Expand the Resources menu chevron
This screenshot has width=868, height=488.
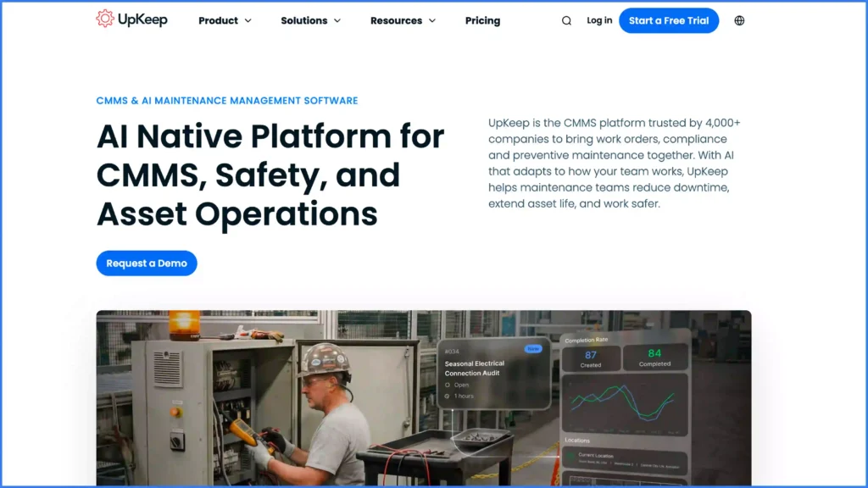pyautogui.click(x=432, y=21)
